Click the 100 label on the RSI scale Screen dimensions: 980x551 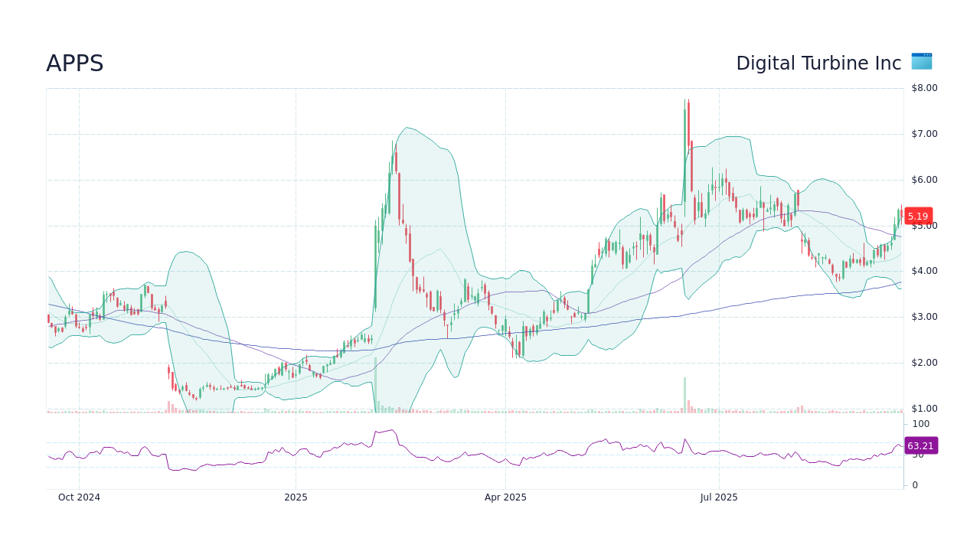click(920, 424)
